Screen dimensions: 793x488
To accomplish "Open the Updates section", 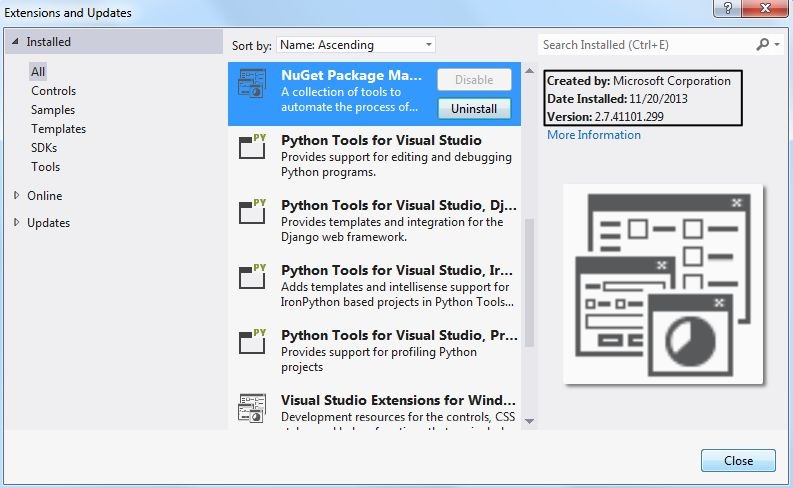I will pyautogui.click(x=49, y=223).
